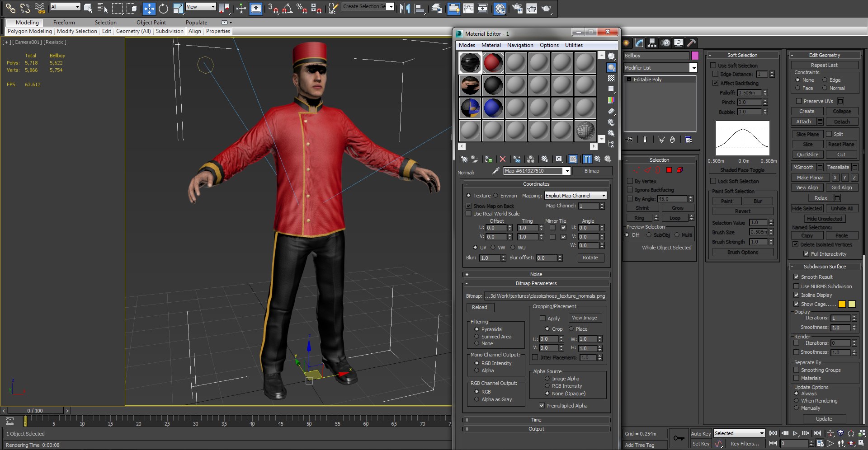Viewport: 868px width, 450px height.
Task: Open the Map #614327510 name dropdown
Action: pos(537,171)
